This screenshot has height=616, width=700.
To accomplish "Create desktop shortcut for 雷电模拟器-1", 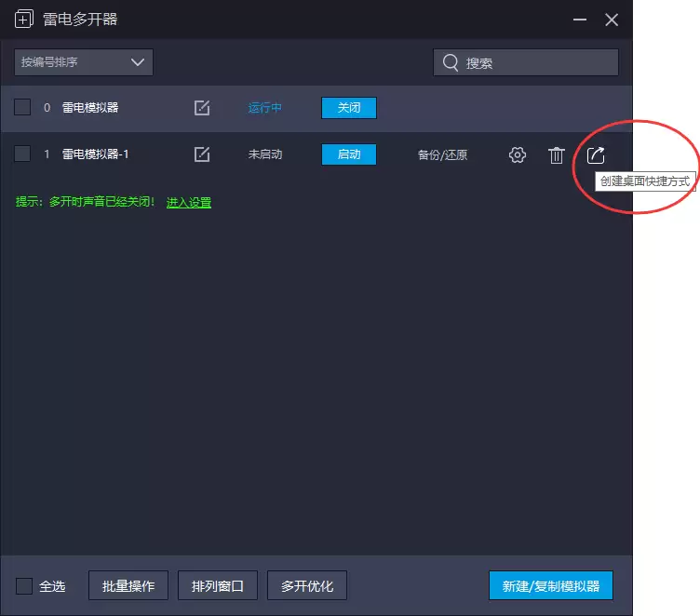I will pyautogui.click(x=596, y=154).
